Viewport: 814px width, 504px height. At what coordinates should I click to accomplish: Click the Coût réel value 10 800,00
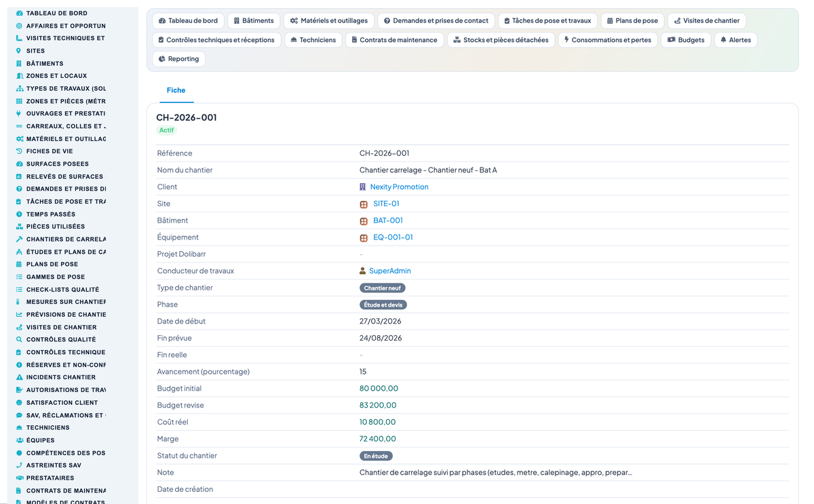[378, 422]
